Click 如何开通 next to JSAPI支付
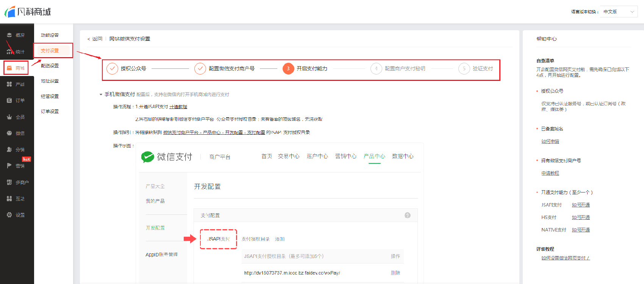 581,205
